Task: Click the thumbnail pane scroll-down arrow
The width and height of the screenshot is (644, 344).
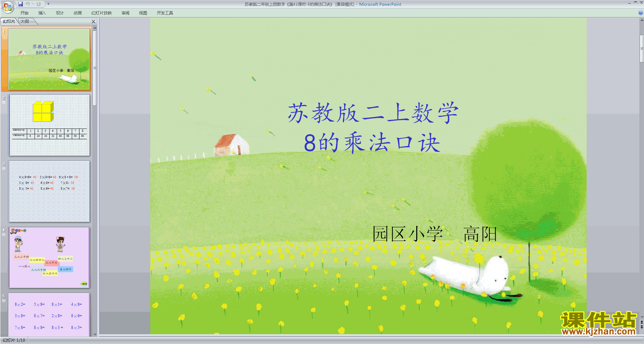Action: pyautogui.click(x=95, y=334)
